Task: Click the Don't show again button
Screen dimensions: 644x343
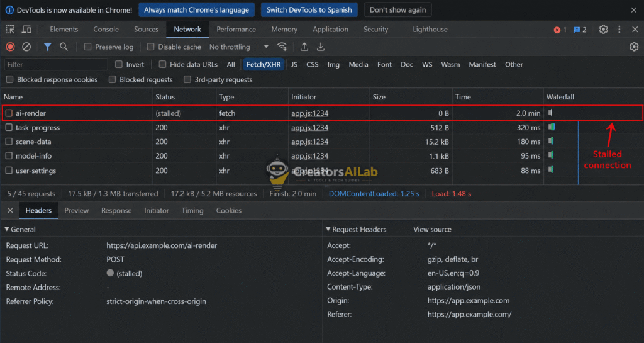Action: (x=397, y=10)
